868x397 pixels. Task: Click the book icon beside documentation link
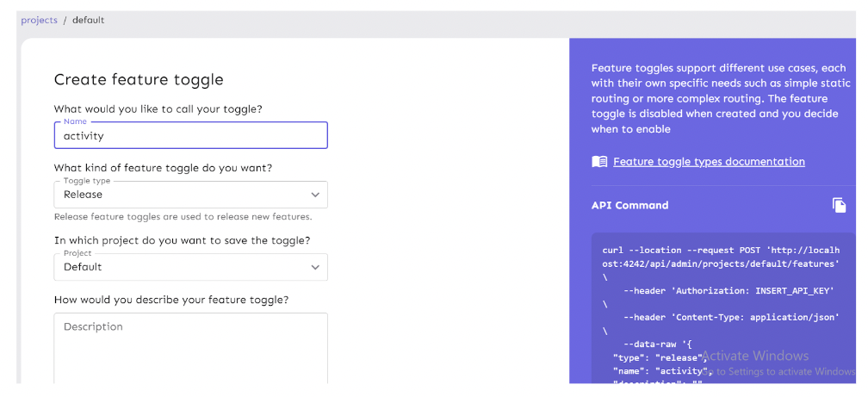tap(599, 162)
